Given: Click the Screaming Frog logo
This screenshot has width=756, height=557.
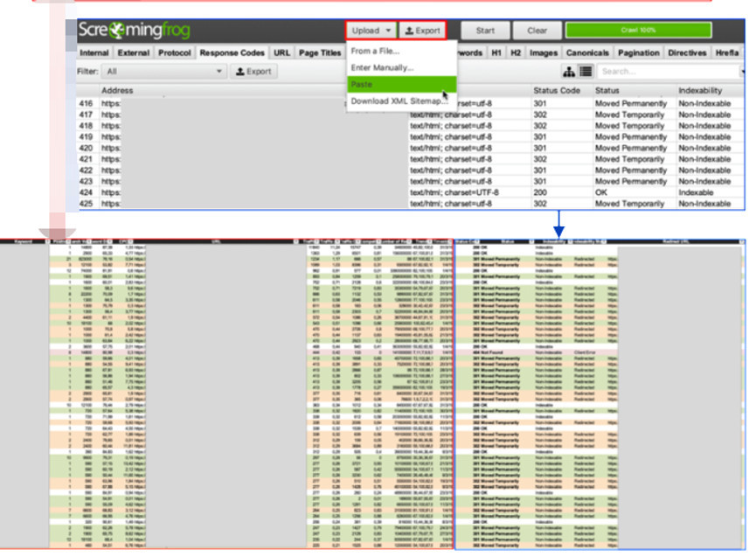Looking at the screenshot, I should pos(128,31).
